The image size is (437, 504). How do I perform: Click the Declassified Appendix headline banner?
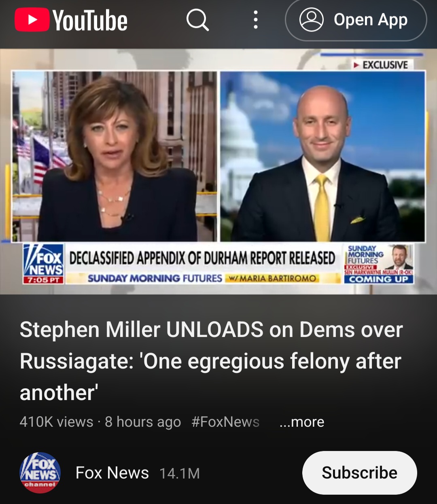(x=202, y=258)
